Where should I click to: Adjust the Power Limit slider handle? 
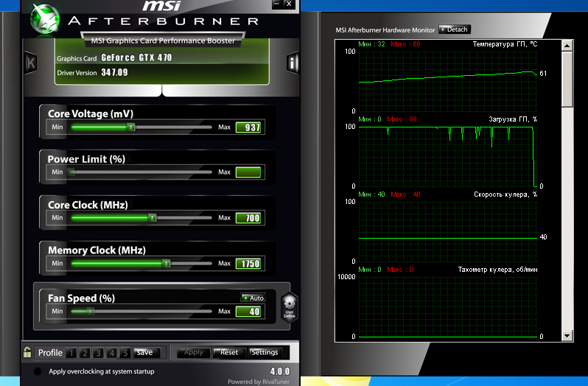pyautogui.click(x=71, y=172)
